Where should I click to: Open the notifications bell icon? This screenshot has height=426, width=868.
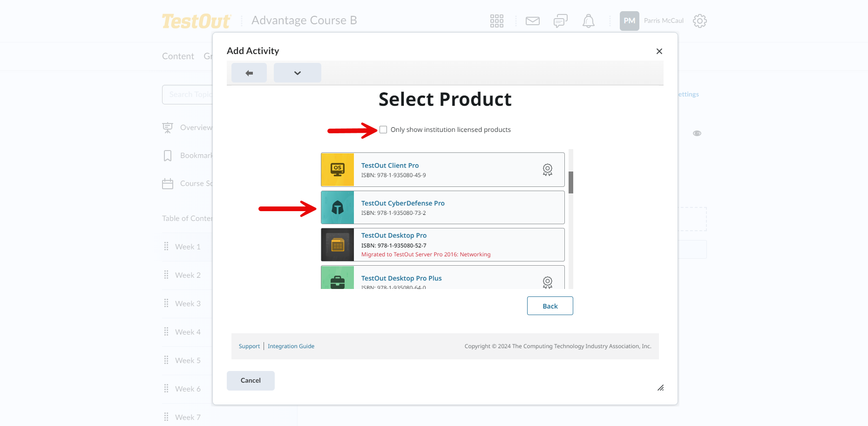[589, 21]
